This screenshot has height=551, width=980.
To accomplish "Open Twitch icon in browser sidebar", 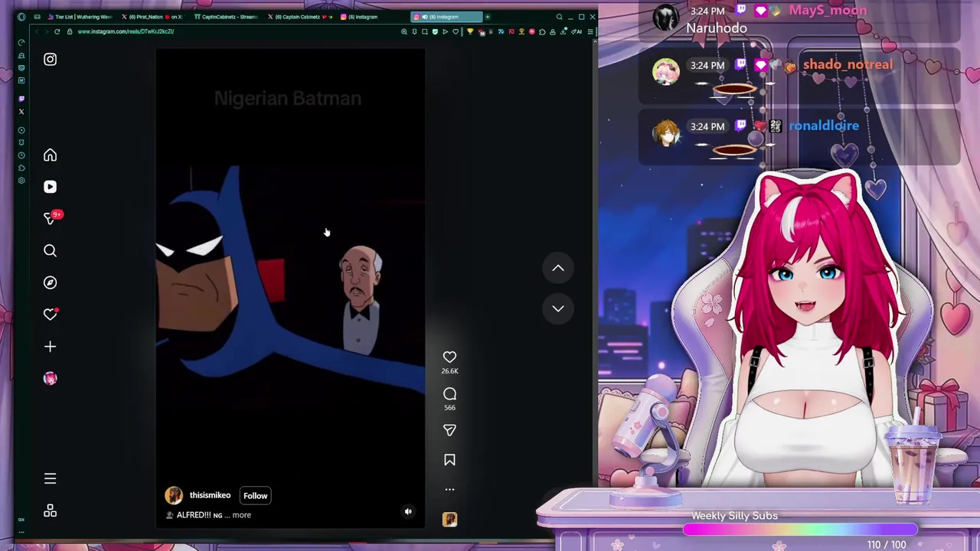I will point(21,99).
